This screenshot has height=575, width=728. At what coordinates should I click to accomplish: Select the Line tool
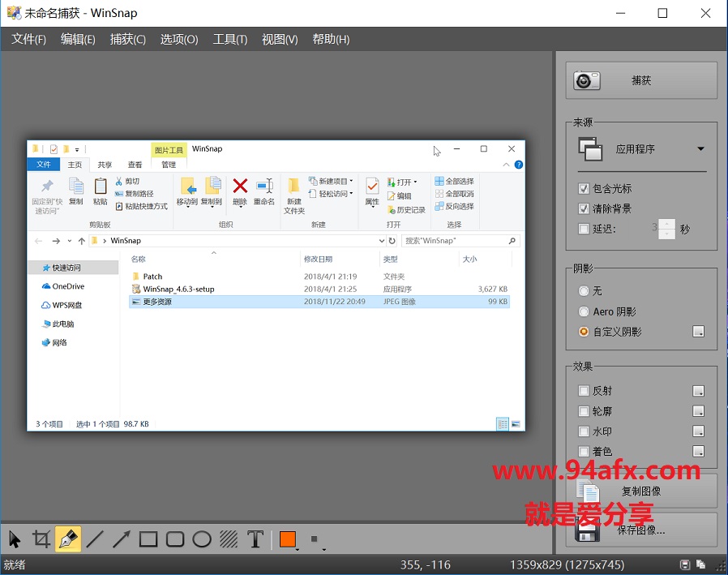tap(95, 539)
